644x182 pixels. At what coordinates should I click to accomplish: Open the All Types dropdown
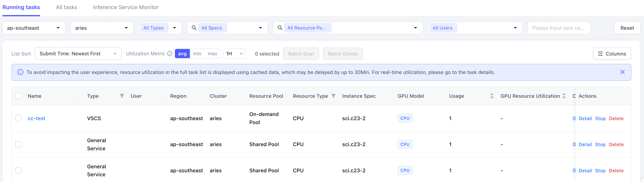[x=160, y=28]
